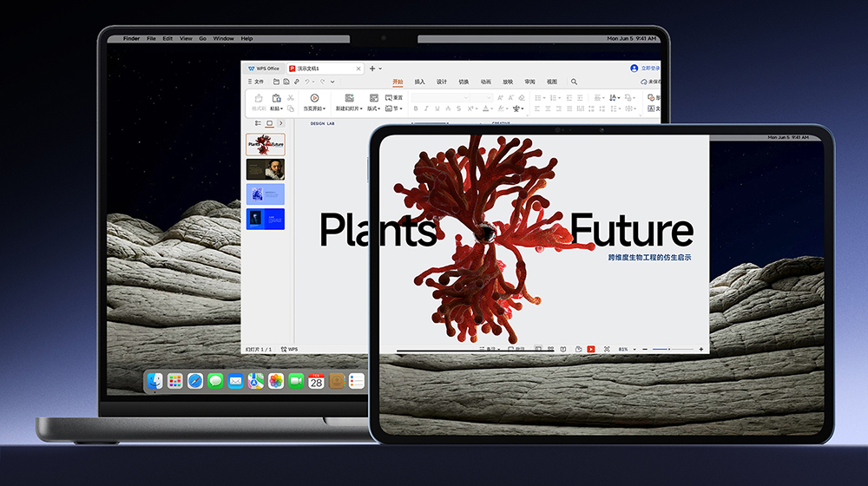Viewport: 868px width, 486px height.
Task: Open the 文件 file menu
Action: pos(256,82)
